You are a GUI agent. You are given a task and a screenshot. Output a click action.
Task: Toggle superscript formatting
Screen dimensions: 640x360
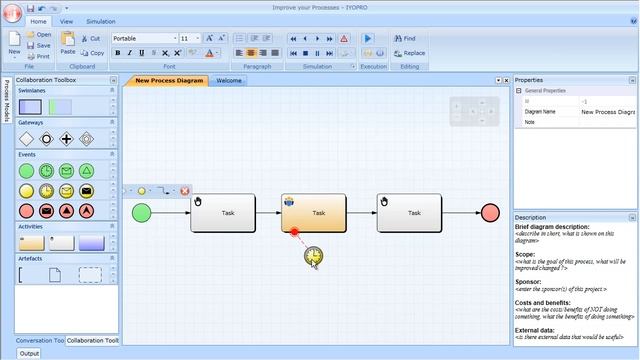tap(178, 53)
